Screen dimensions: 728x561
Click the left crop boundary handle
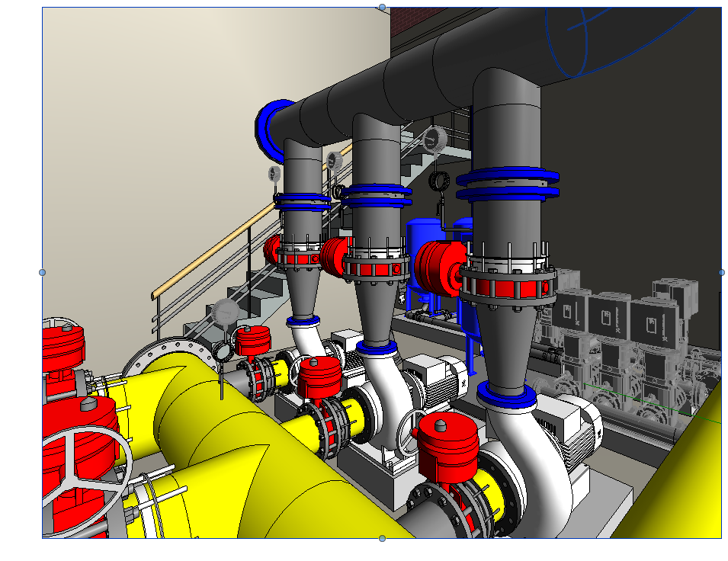tap(42, 272)
